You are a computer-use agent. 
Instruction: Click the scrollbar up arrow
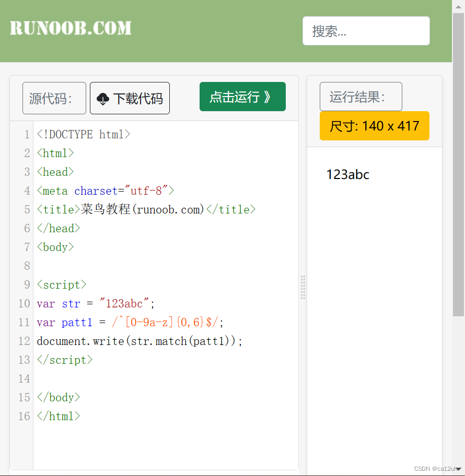(x=458, y=7)
